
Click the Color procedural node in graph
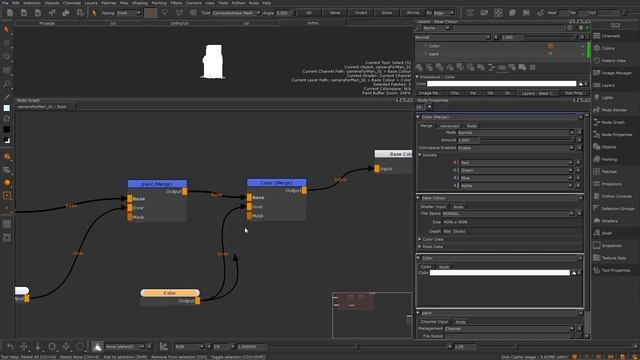[170, 293]
